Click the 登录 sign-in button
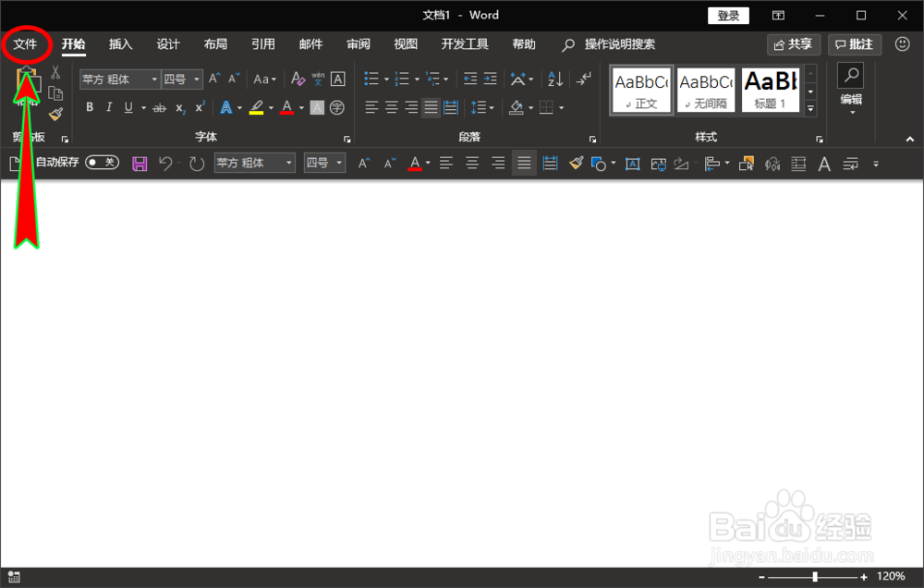This screenshot has height=588, width=924. pos(728,16)
